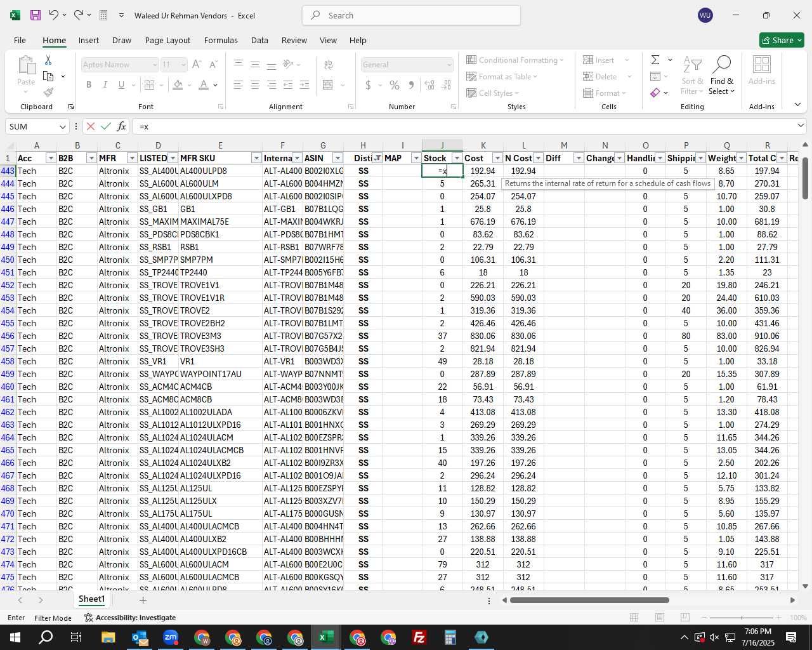The width and height of the screenshot is (812, 650).
Task: Open the Fill Color bucket swatch
Action: click(178, 84)
